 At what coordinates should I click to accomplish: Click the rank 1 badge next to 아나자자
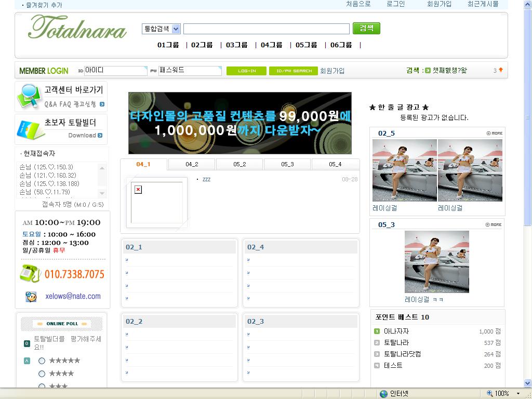(x=377, y=331)
